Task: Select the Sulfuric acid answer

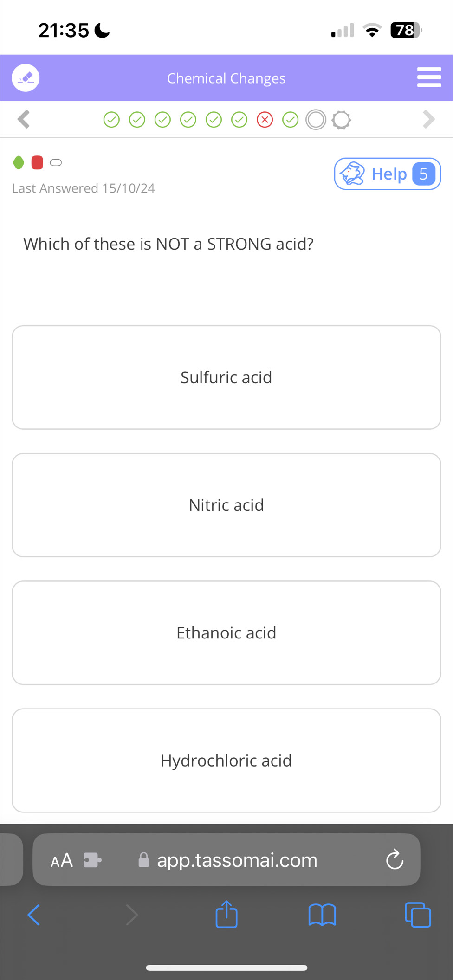Action: (x=226, y=377)
